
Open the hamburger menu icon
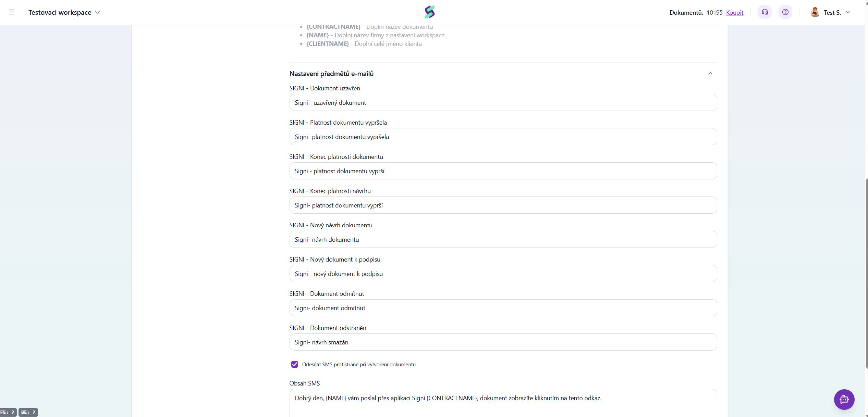pyautogui.click(x=11, y=12)
